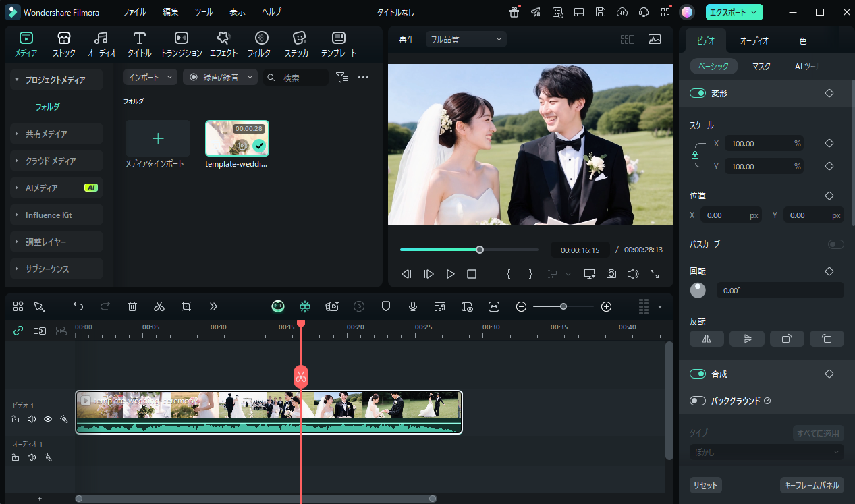Show more timeline tools with double chevron
Image resolution: width=855 pixels, height=504 pixels.
coord(213,306)
